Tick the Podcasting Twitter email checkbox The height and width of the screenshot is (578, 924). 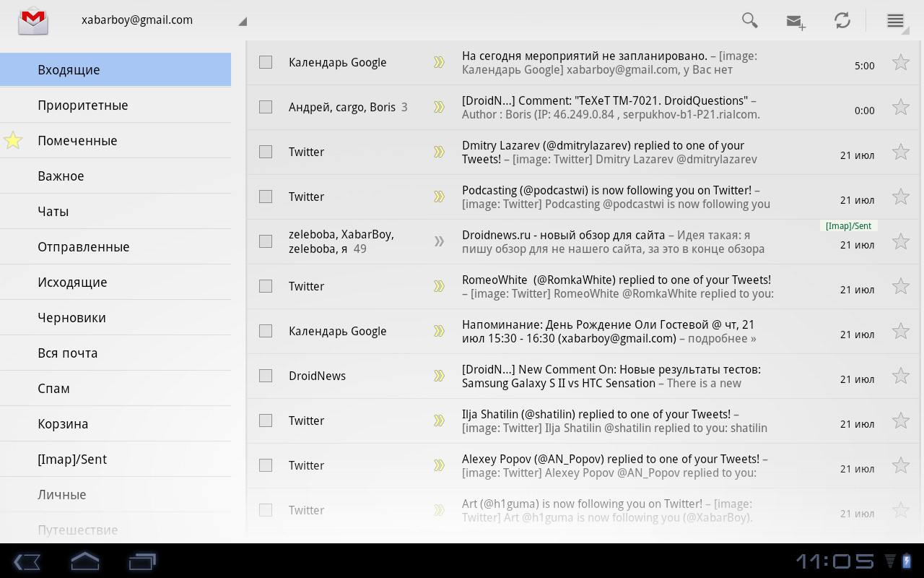[266, 197]
